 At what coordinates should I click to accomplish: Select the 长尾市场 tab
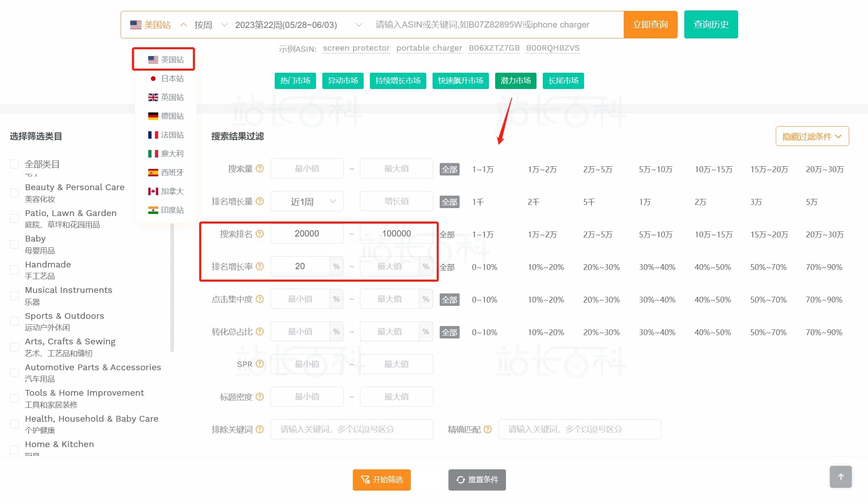point(563,81)
